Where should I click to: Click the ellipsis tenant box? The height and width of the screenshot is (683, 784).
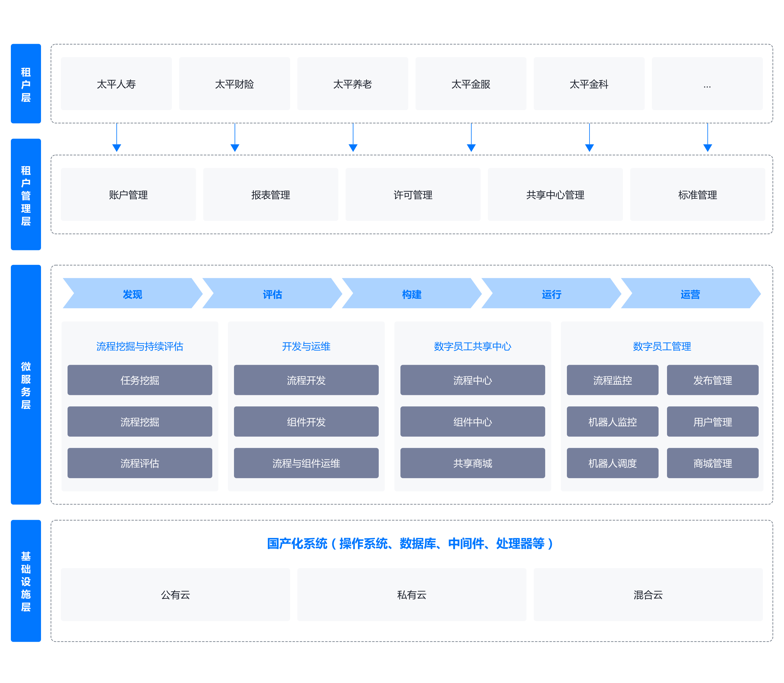[x=707, y=84]
